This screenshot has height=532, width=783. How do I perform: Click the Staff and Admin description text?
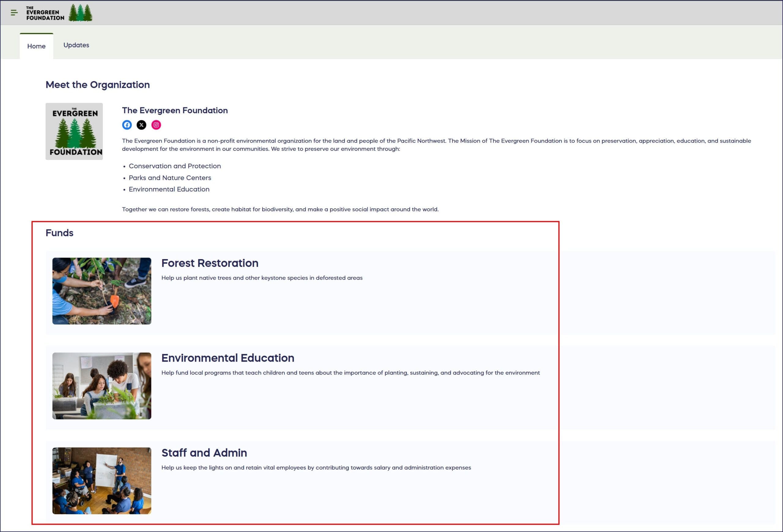316,468
